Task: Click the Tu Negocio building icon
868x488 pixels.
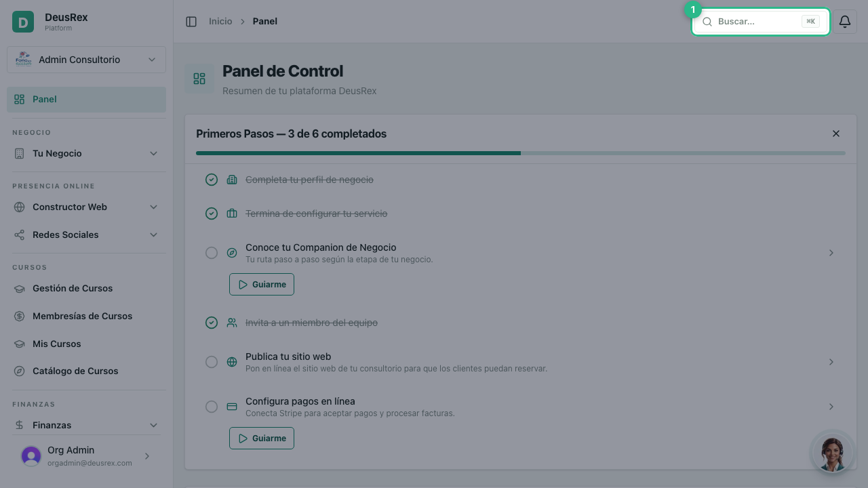Action: pyautogui.click(x=20, y=153)
